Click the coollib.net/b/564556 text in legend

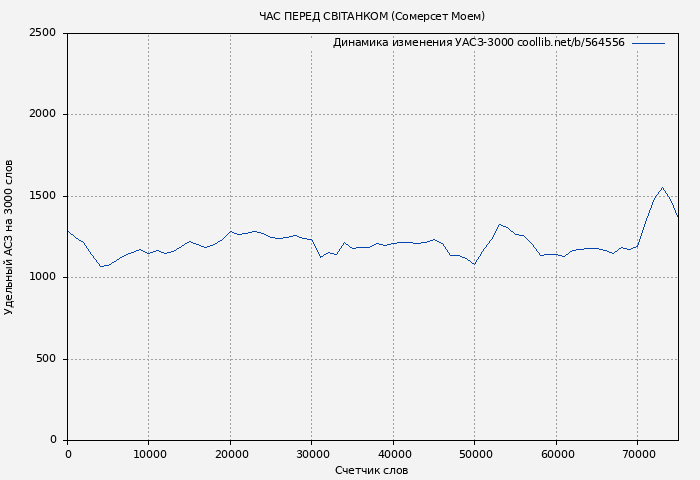[571, 43]
